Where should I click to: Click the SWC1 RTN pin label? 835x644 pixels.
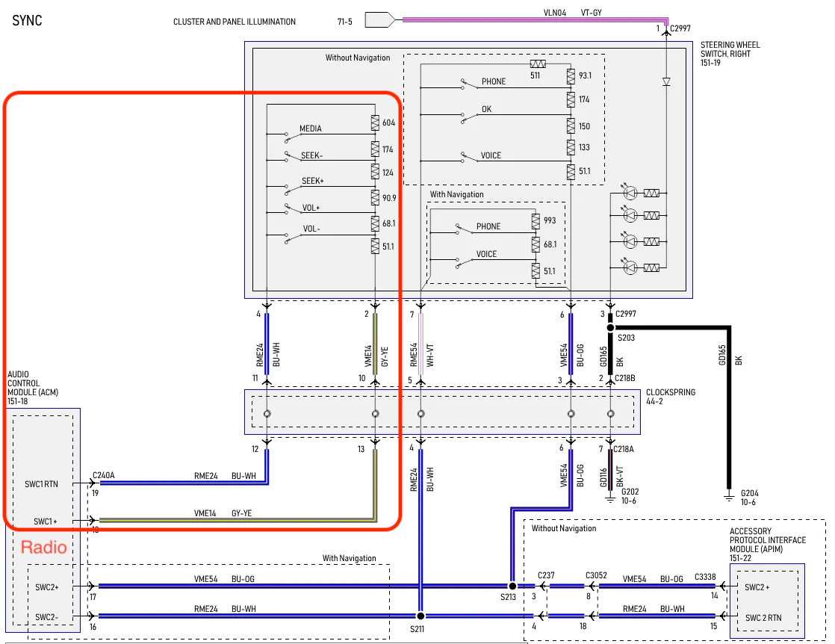coord(42,484)
